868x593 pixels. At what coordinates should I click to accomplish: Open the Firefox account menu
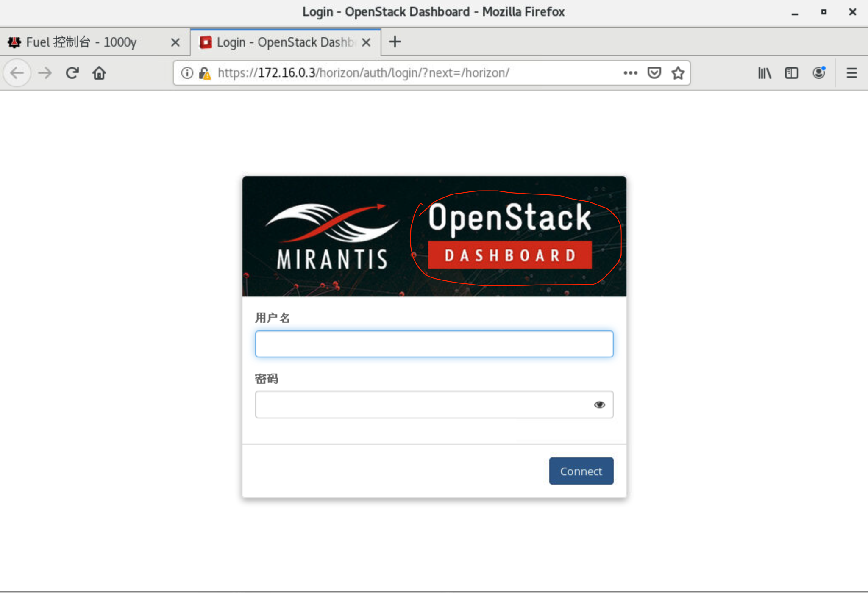[819, 72]
